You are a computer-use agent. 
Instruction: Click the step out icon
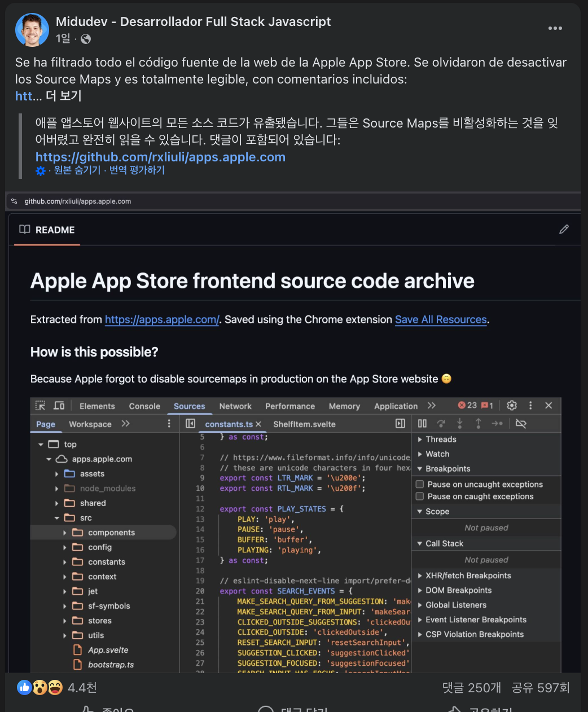click(478, 423)
